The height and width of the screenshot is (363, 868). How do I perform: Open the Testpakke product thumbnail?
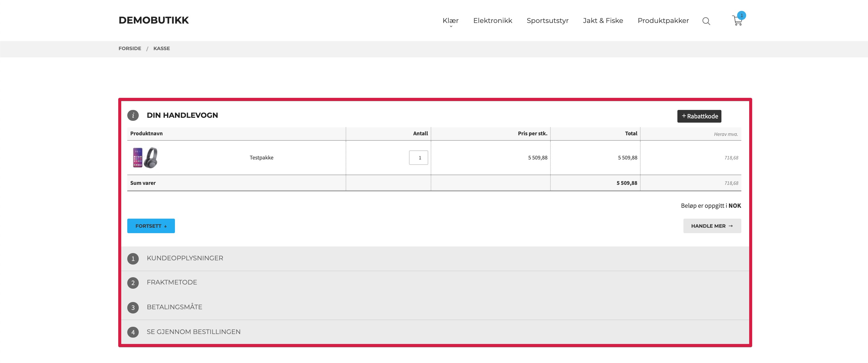tap(145, 158)
